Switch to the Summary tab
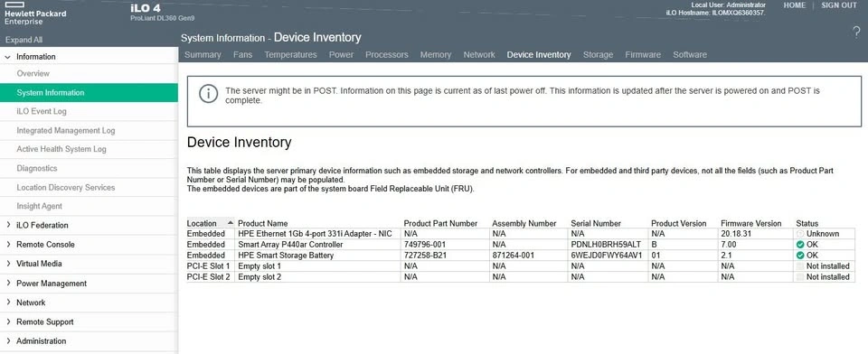Viewport: 868px width, 354px height. point(203,55)
